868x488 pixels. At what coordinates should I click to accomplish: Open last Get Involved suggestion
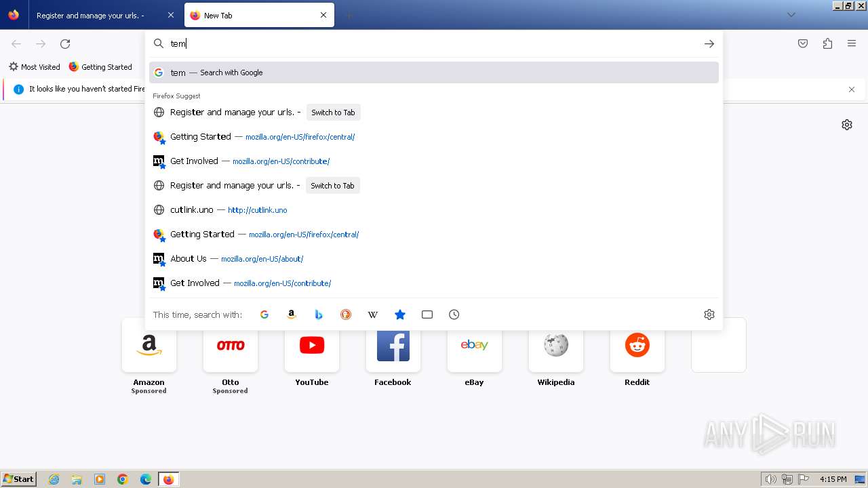tap(434, 283)
